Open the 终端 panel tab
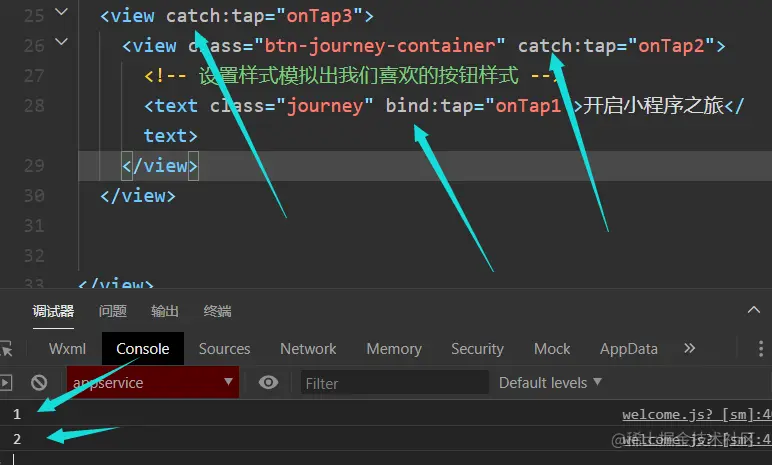Viewport: 772px width, 465px height. point(217,311)
